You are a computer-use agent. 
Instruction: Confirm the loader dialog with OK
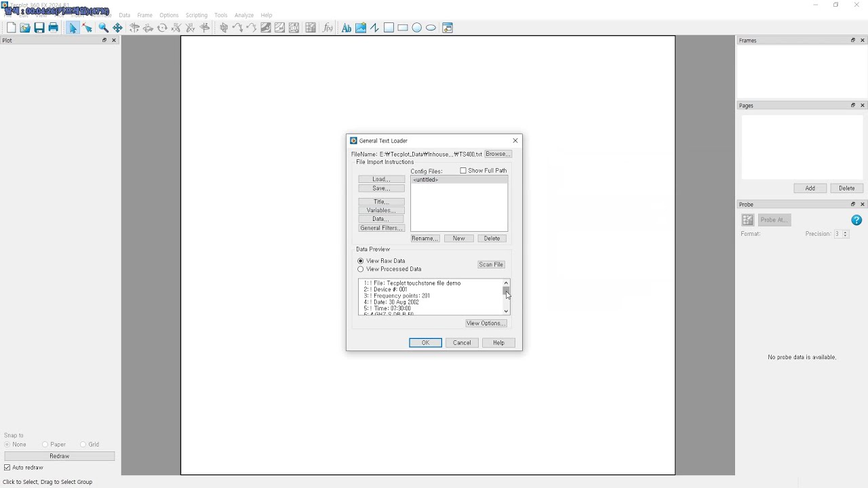click(425, 342)
